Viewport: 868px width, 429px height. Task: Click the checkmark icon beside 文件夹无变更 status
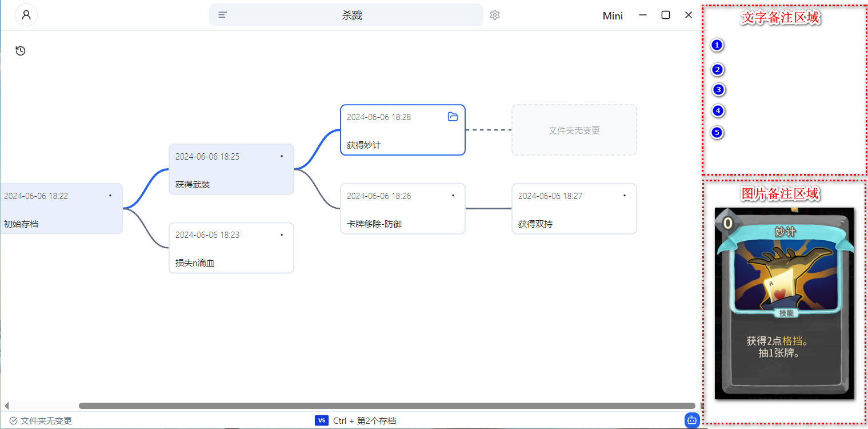pyautogui.click(x=14, y=421)
